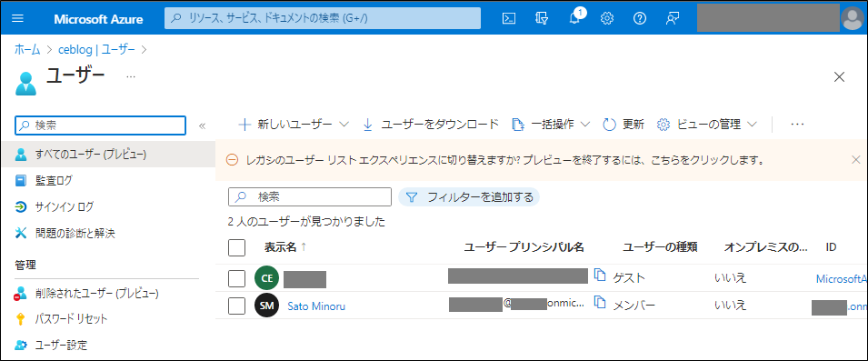Expand the ビューの管理 dropdown

(751, 125)
